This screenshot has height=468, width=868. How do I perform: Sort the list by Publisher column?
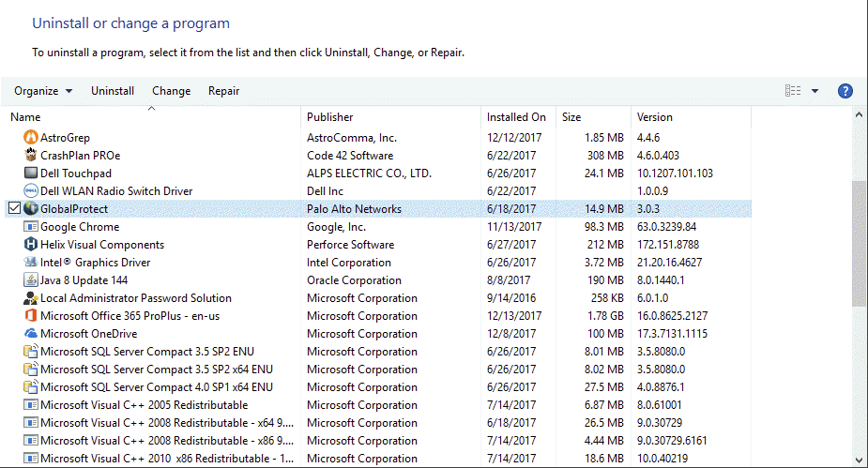point(330,117)
